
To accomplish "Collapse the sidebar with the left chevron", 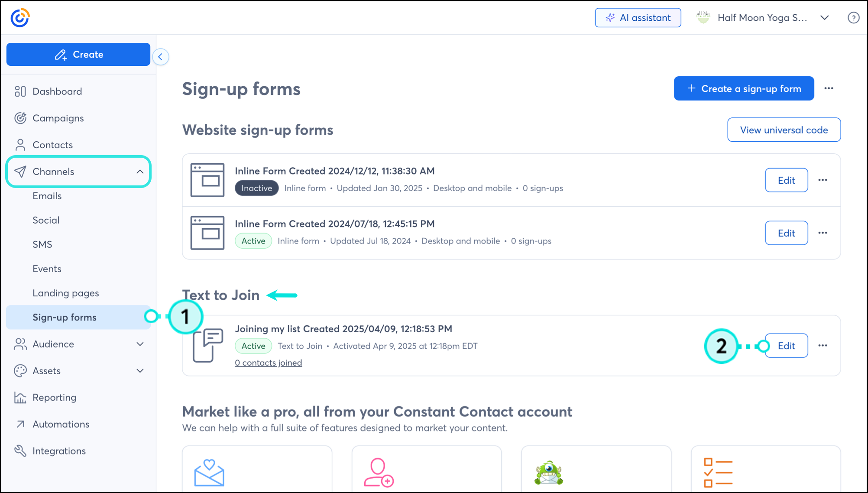I will (x=161, y=57).
